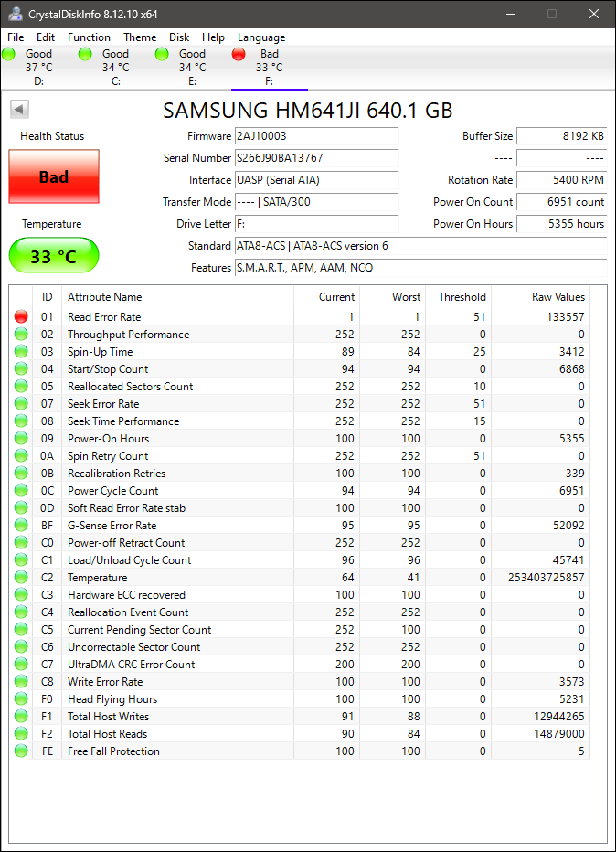This screenshot has height=852, width=616.
Task: Click the Rotation Rate value 5400 RPM
Action: [x=562, y=180]
